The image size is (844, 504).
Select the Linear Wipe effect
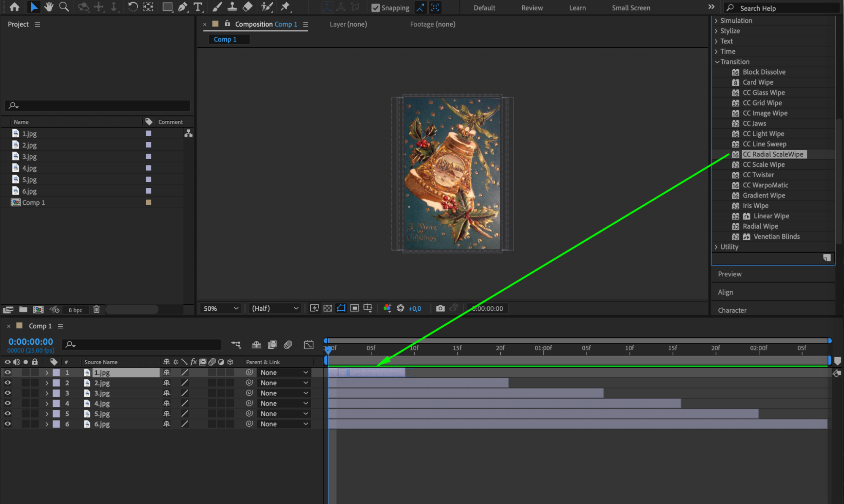click(x=771, y=216)
